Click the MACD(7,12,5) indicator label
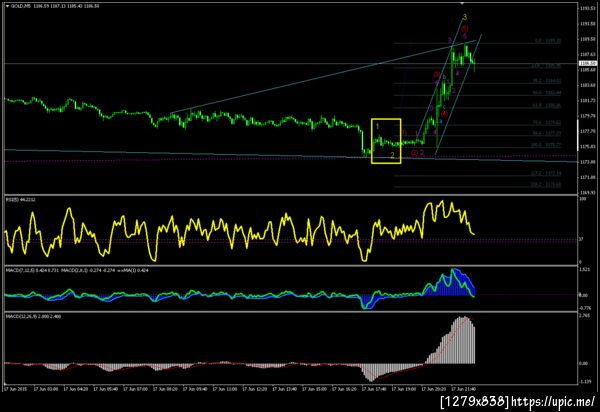This screenshot has height=412, width=600. [32, 270]
